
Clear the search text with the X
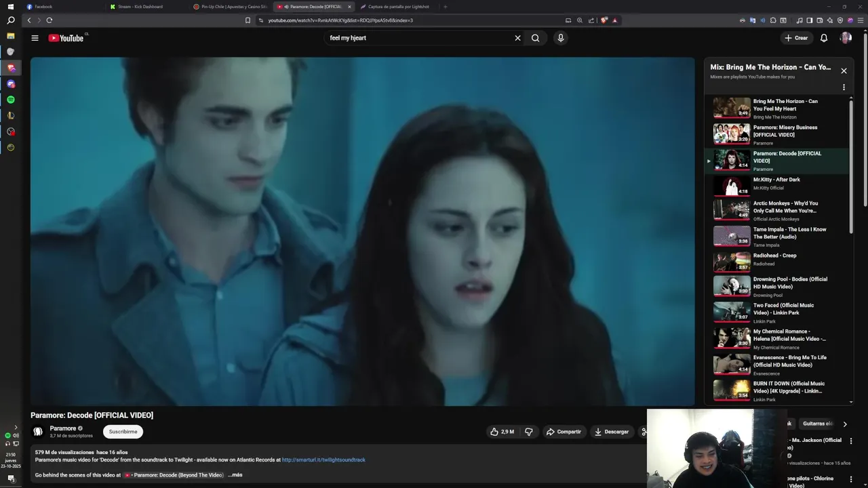pyautogui.click(x=517, y=38)
